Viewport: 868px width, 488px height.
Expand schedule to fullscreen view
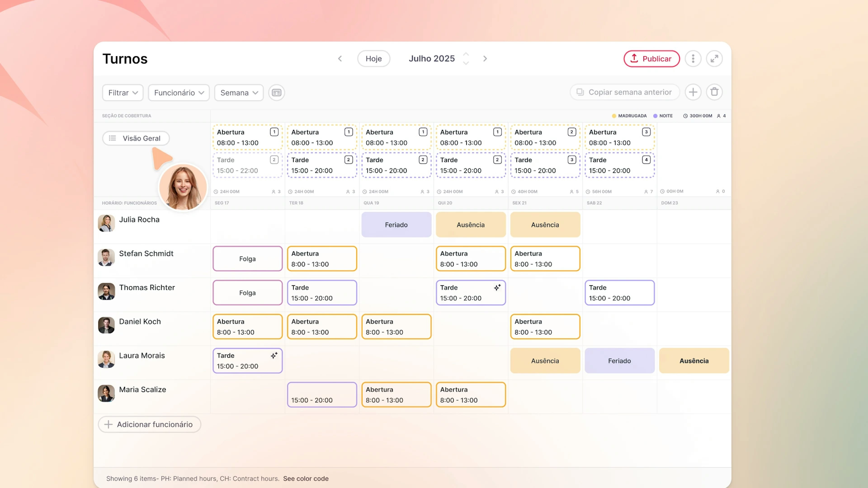click(714, 59)
